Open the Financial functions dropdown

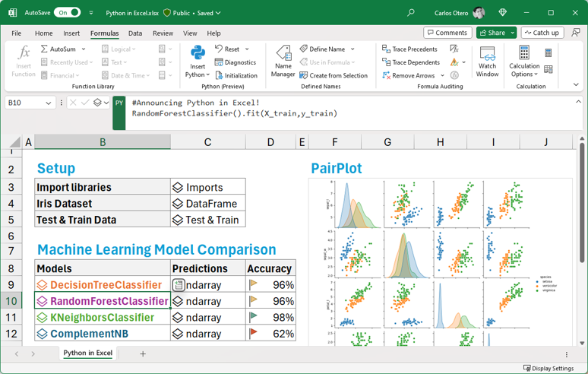click(x=60, y=75)
